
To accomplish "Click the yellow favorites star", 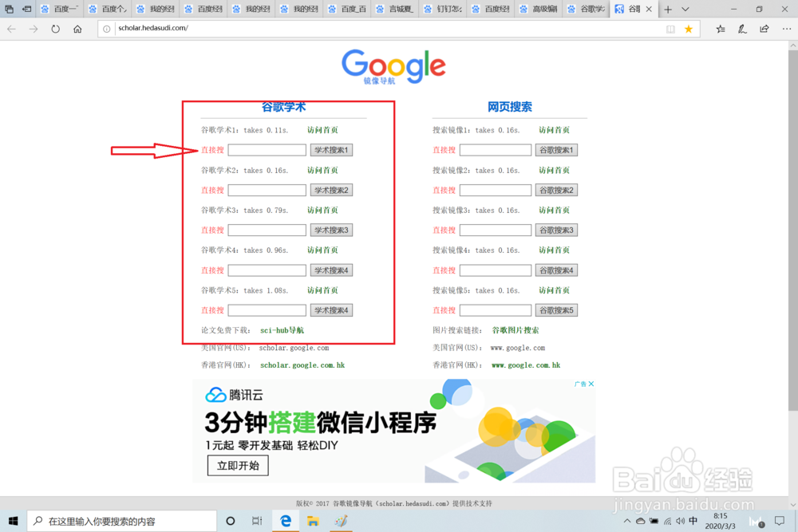I will pyautogui.click(x=689, y=29).
